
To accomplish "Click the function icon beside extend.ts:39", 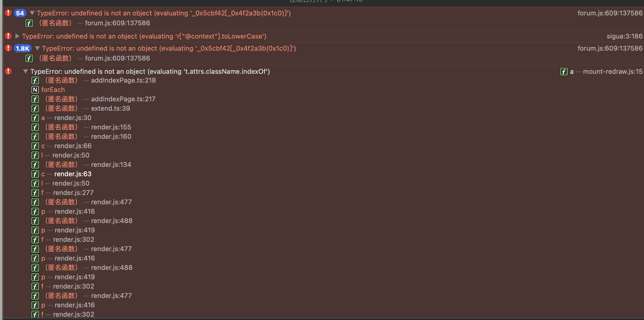I will [35, 109].
